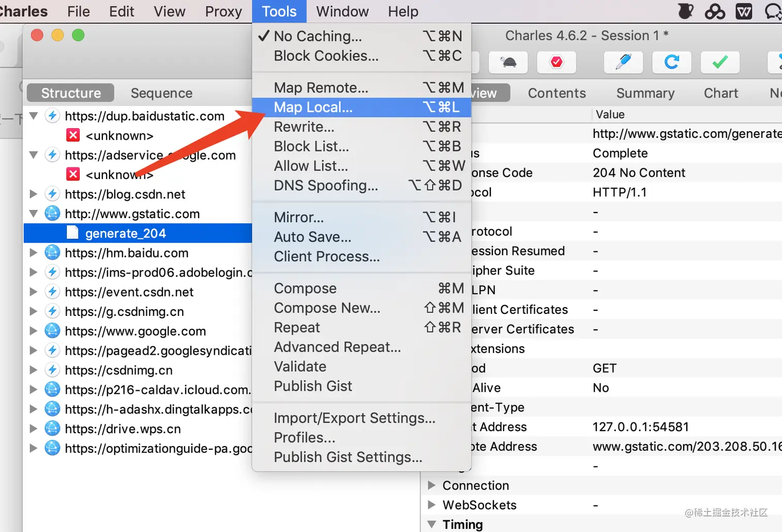Open Client Process from Tools menu

(362, 256)
